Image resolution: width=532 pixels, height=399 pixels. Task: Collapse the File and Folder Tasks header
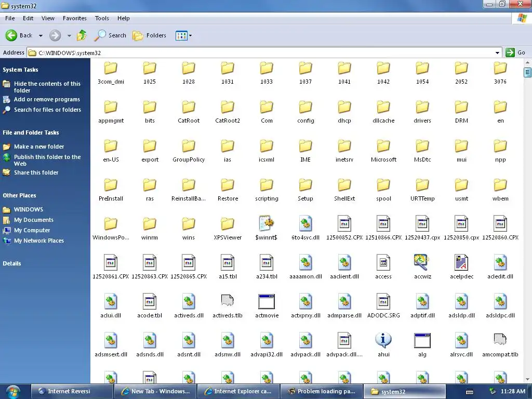31,132
